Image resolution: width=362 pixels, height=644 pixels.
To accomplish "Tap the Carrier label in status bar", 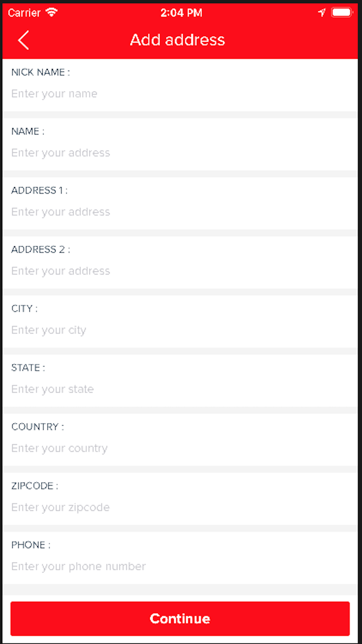I will pyautogui.click(x=24, y=13).
